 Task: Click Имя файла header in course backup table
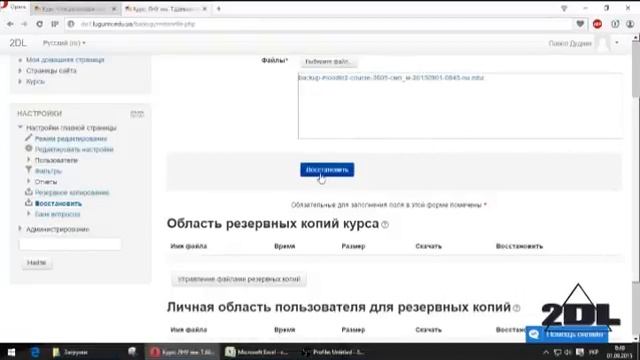tap(189, 246)
